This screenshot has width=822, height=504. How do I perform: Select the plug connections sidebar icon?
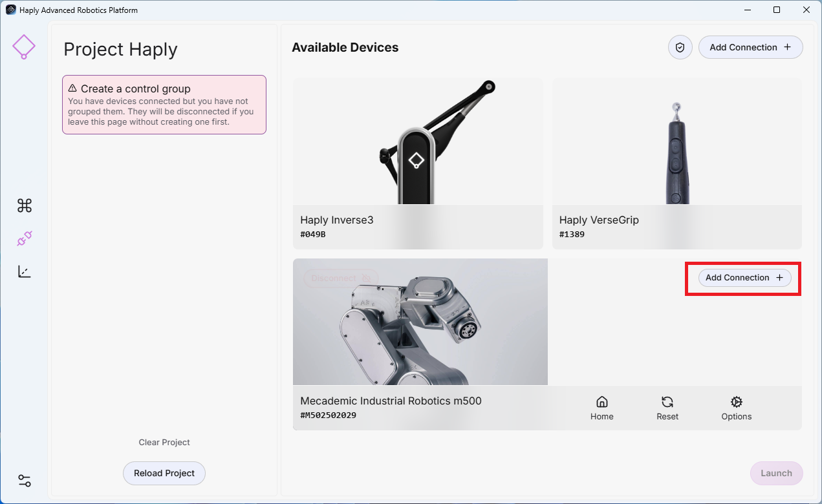tap(25, 239)
